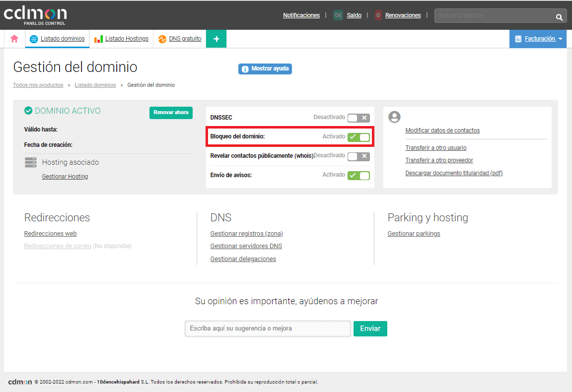Open Gestionar delegaciones link
This screenshot has width=572, height=392.
(x=243, y=259)
